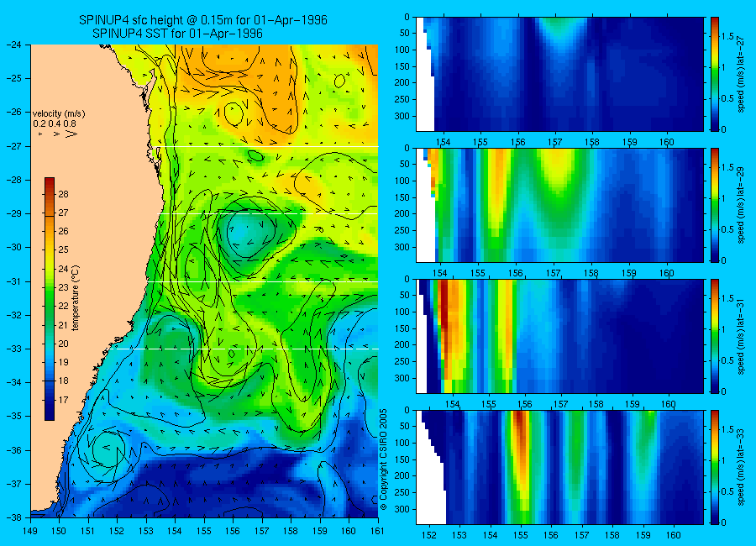756x546 pixels.
Task: Click the lat=-29 speed section plot
Action: pyautogui.click(x=559, y=205)
